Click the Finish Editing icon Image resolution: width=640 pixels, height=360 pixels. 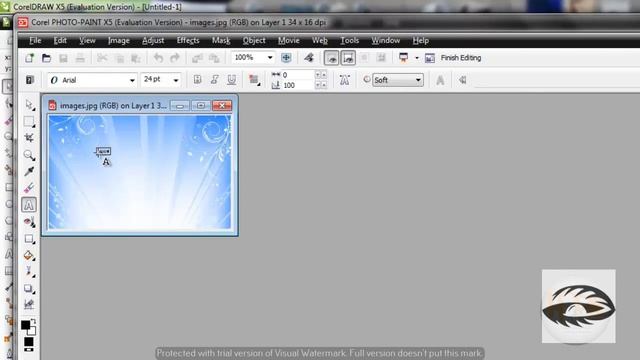coord(429,58)
